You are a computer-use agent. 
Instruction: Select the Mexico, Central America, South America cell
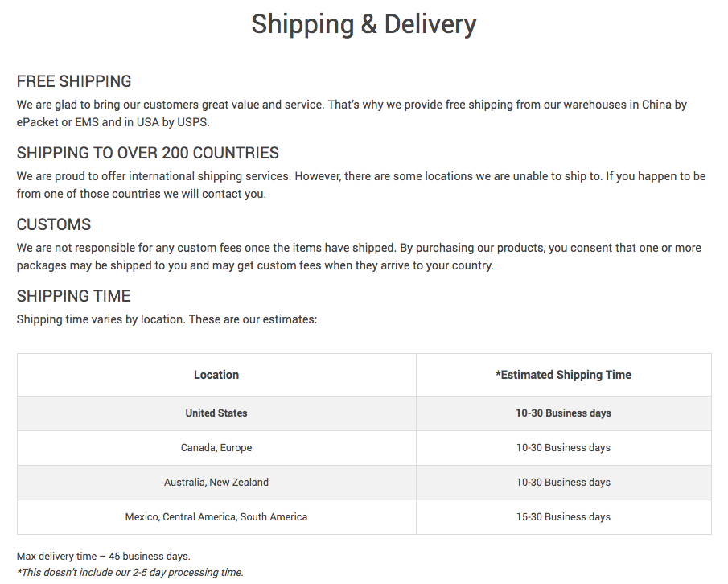point(216,517)
